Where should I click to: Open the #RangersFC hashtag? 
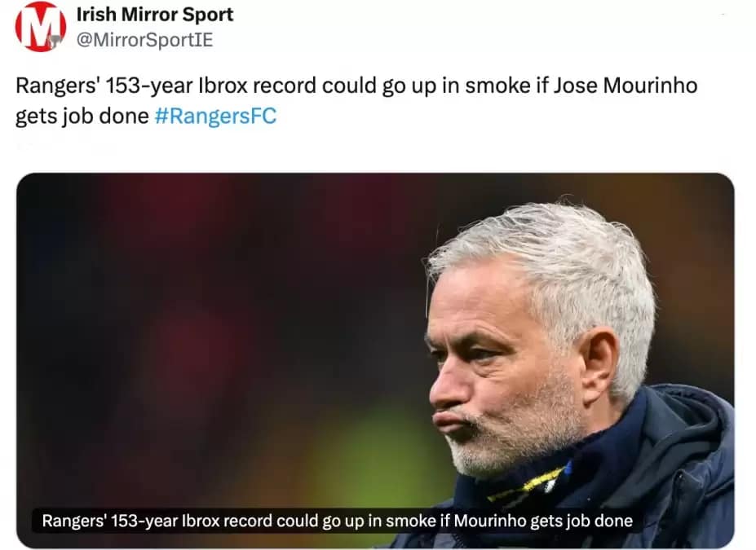pyautogui.click(x=215, y=117)
